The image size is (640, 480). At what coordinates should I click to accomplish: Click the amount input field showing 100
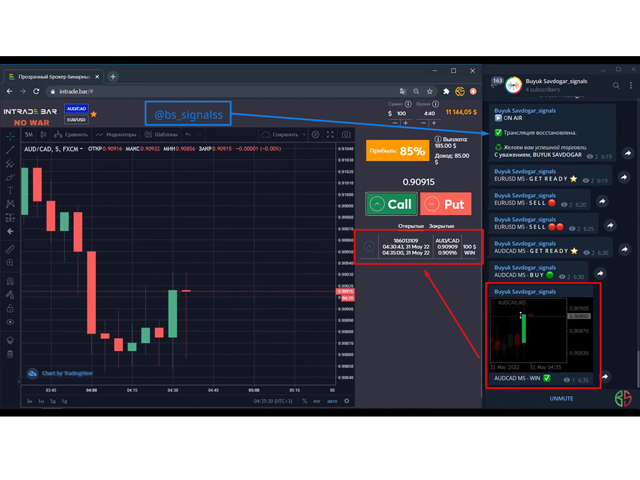[x=402, y=113]
